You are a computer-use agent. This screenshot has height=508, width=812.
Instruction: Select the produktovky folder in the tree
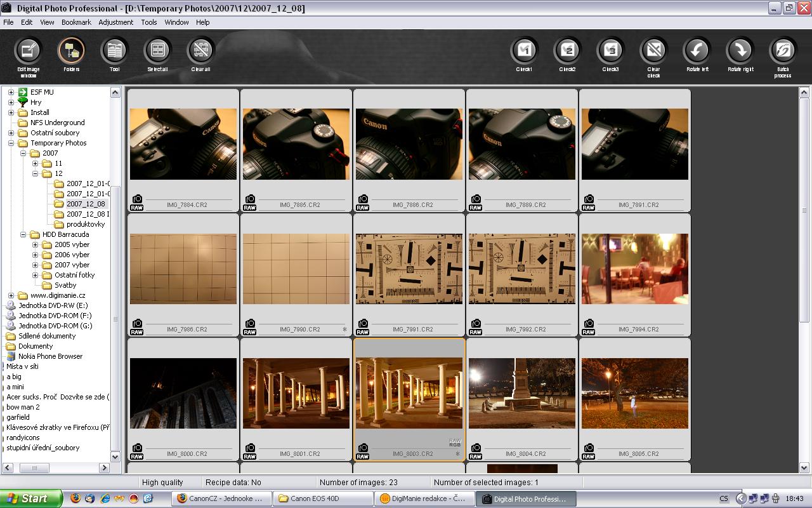85,224
